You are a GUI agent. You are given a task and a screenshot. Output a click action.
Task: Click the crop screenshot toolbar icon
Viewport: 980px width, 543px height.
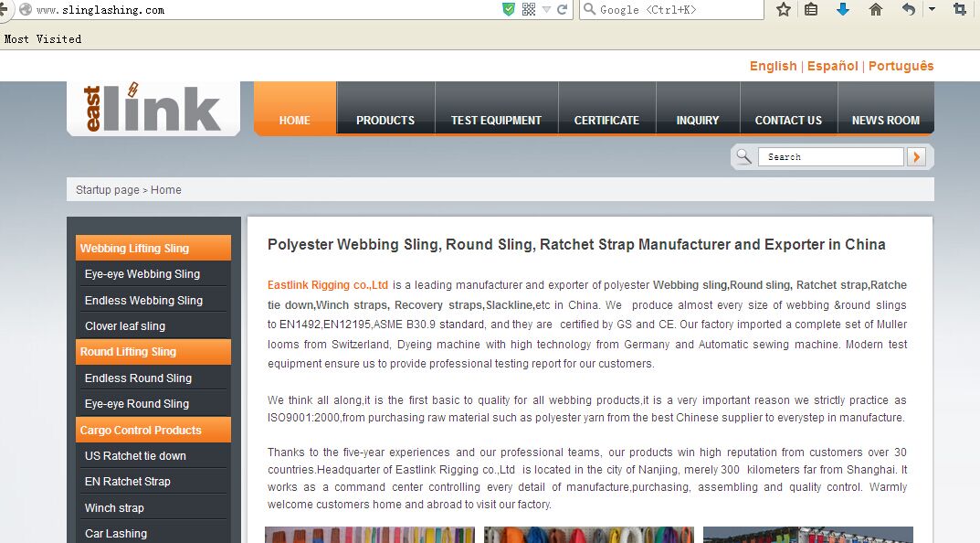(959, 9)
